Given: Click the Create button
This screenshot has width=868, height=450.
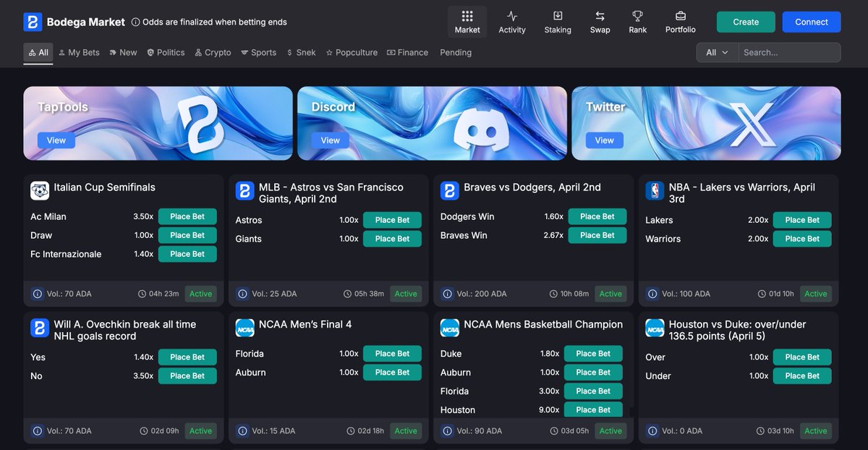Looking at the screenshot, I should point(746,22).
